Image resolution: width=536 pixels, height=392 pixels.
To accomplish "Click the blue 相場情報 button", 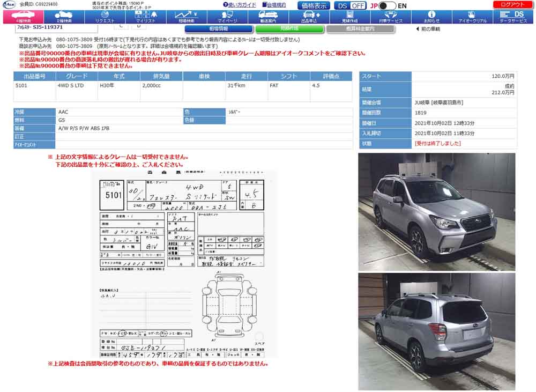I will pos(219,29).
